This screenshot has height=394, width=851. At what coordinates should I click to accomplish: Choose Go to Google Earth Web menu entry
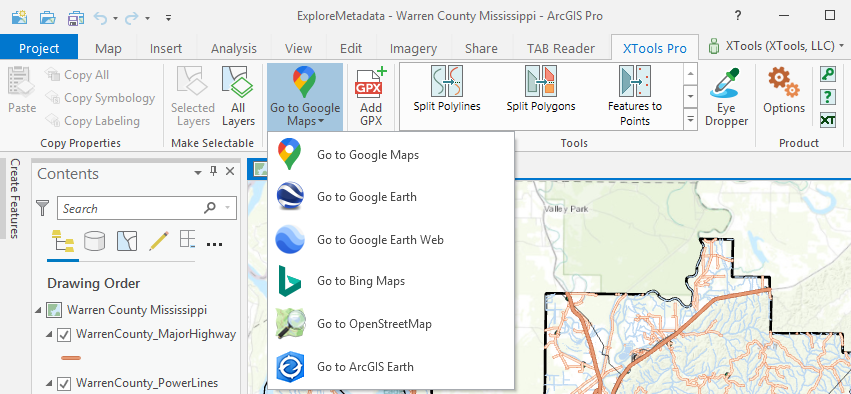click(x=391, y=239)
